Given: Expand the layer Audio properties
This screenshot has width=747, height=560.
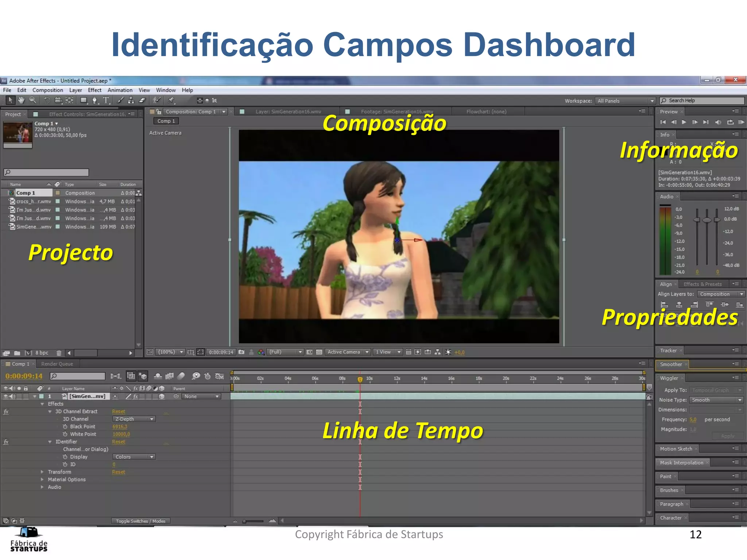Looking at the screenshot, I should [42, 487].
